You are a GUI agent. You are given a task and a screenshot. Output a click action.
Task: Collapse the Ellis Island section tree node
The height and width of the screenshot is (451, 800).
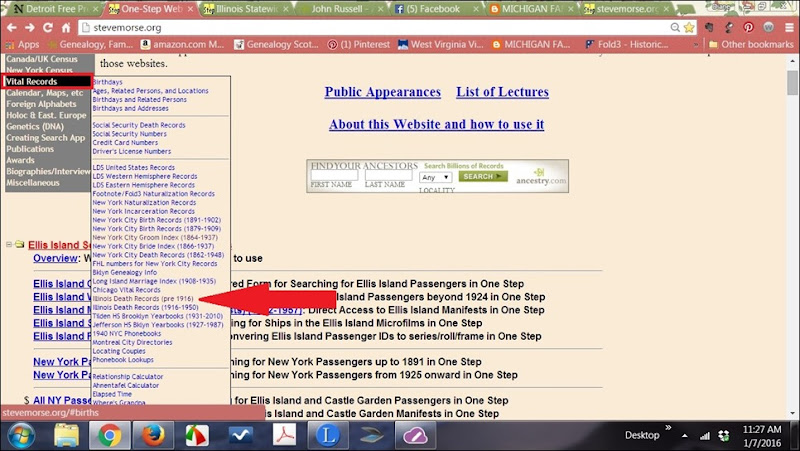click(x=9, y=244)
